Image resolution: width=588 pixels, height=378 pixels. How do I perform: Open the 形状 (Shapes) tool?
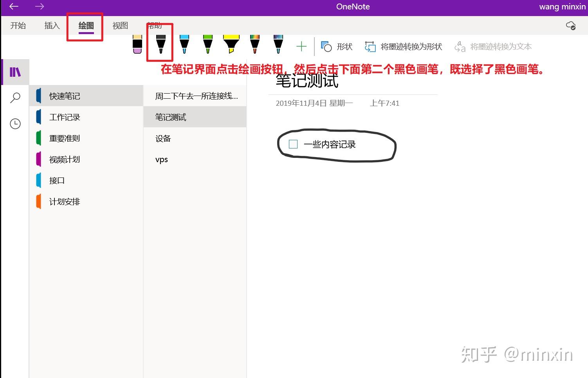[x=337, y=46]
